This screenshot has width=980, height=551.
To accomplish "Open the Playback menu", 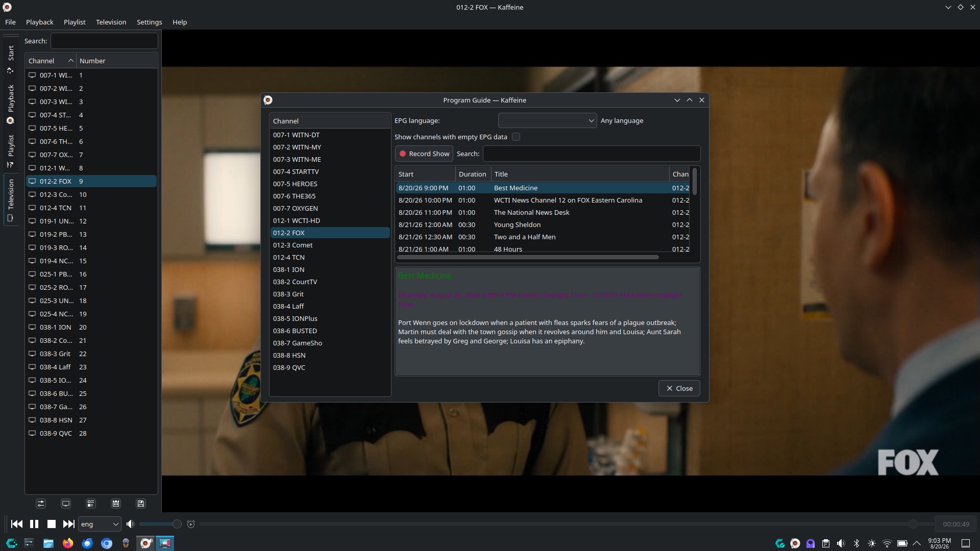I will coord(40,22).
